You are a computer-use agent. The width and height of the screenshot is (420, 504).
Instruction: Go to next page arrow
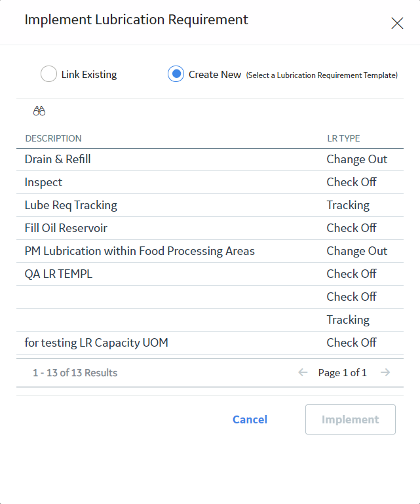pyautogui.click(x=385, y=372)
